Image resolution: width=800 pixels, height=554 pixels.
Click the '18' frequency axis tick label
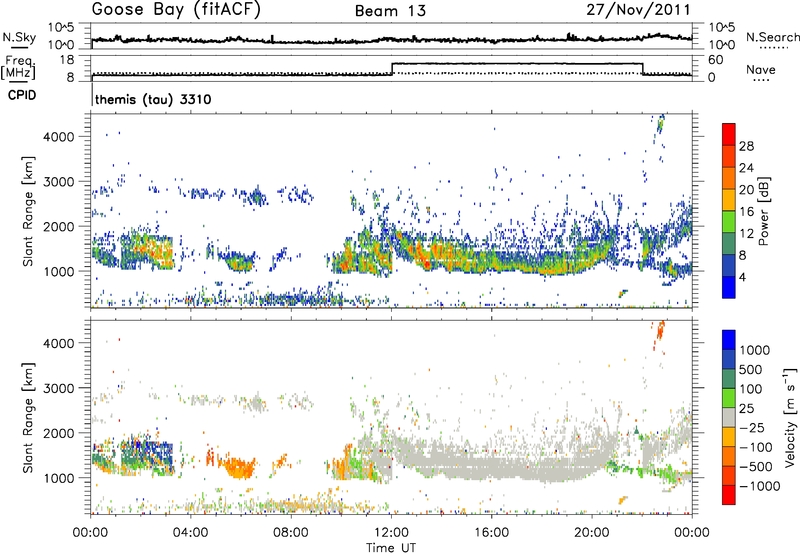[66, 60]
